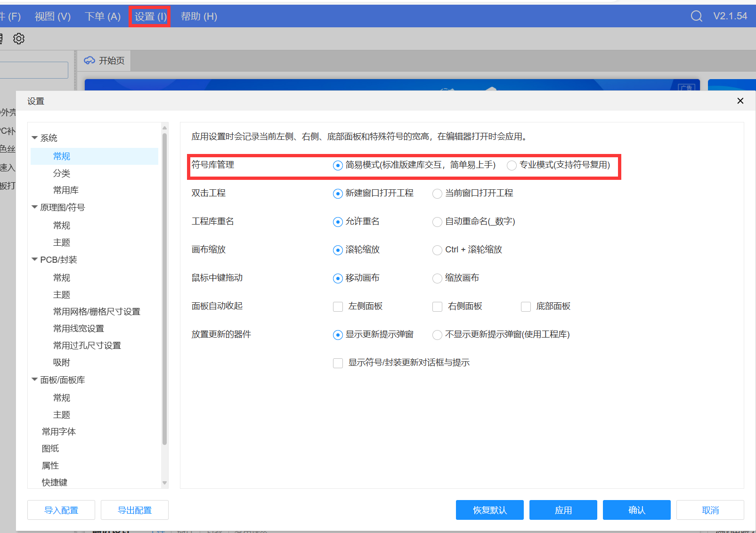This screenshot has height=533, width=756.
Task: Open the 视图 (V) menu
Action: pyautogui.click(x=53, y=16)
